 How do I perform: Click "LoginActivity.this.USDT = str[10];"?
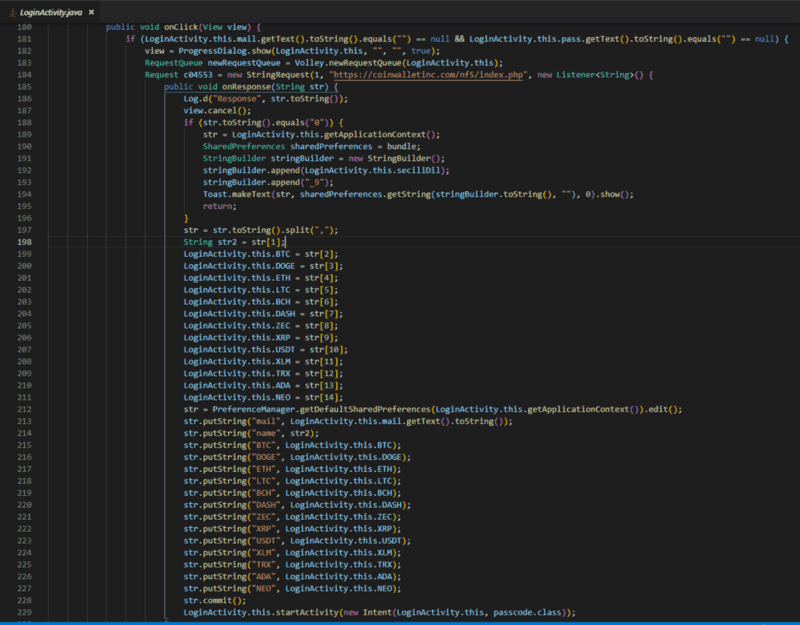266,350
